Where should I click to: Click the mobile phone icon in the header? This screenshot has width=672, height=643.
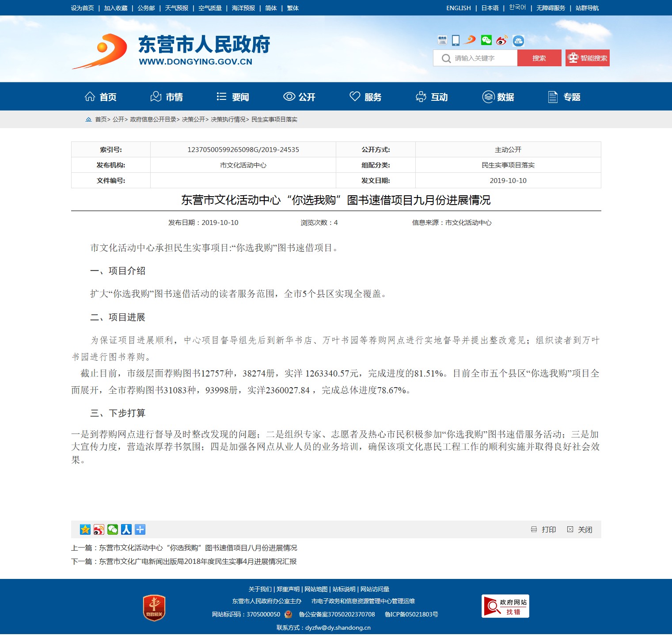tap(456, 41)
